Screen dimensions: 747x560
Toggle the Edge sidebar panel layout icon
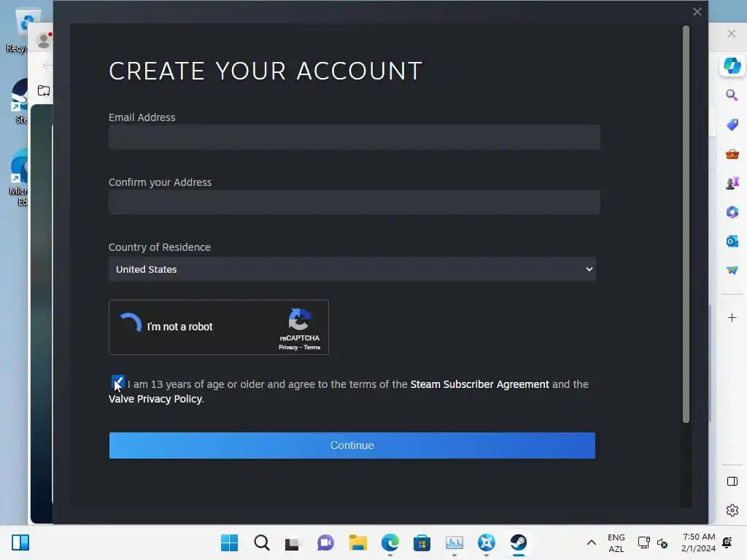point(732,481)
